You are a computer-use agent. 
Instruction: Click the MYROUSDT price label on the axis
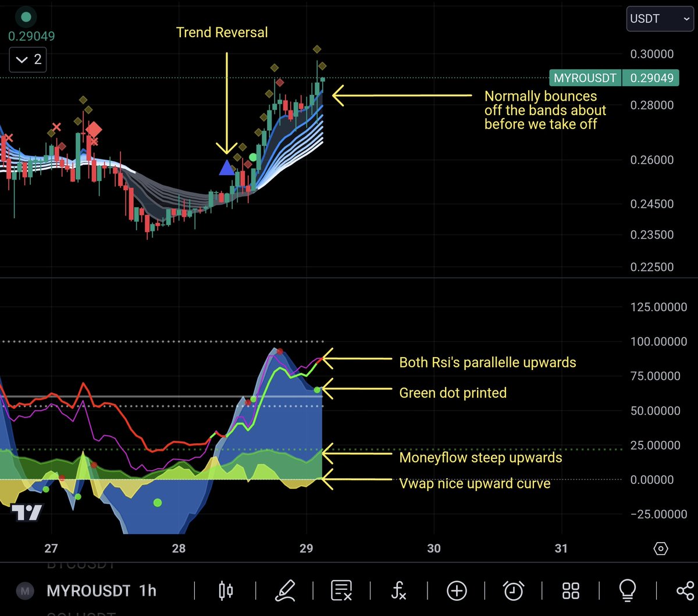pos(585,77)
